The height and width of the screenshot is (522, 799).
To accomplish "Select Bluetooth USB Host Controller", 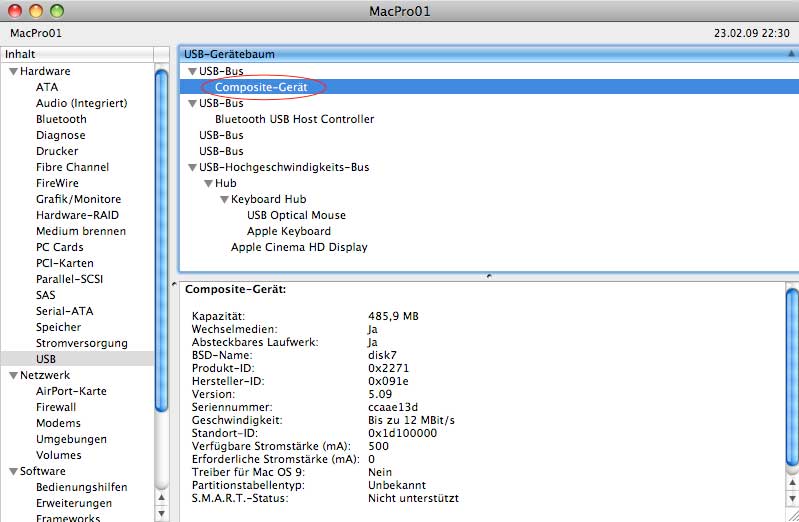I will 294,119.
